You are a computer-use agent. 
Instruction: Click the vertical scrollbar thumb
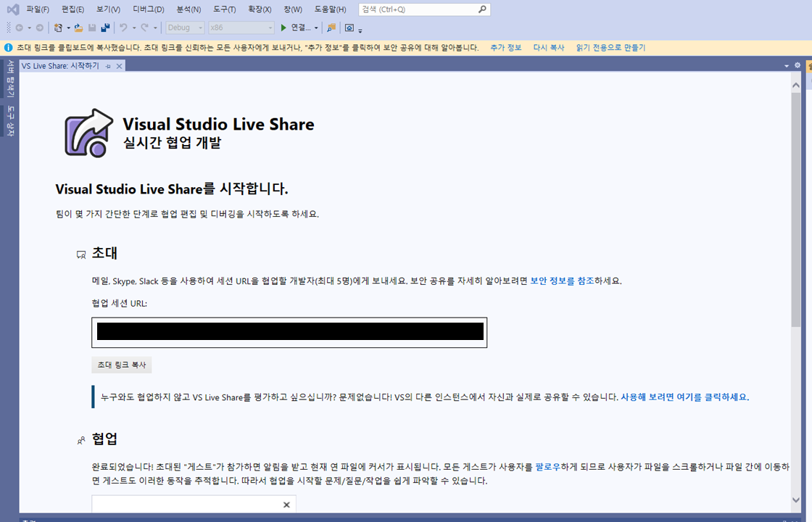[796, 210]
